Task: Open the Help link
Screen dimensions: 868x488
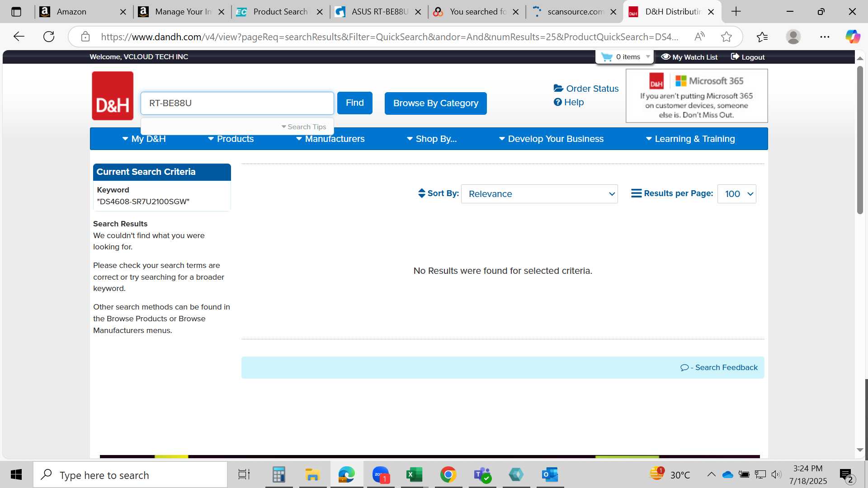Action: click(x=574, y=102)
